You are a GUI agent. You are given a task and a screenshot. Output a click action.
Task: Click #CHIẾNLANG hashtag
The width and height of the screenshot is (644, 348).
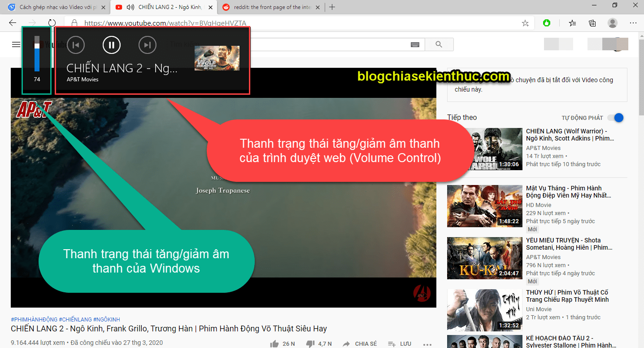pyautogui.click(x=75, y=319)
